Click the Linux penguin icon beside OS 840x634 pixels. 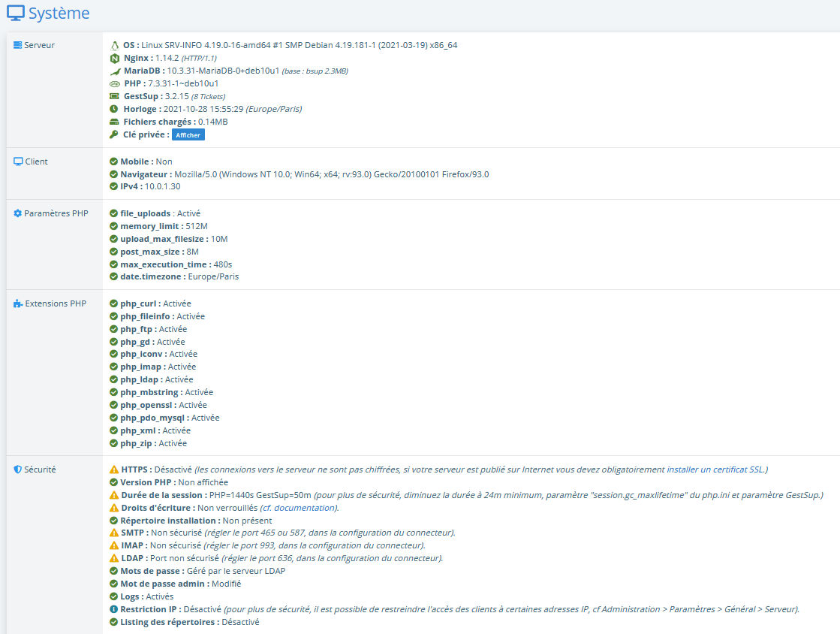114,46
